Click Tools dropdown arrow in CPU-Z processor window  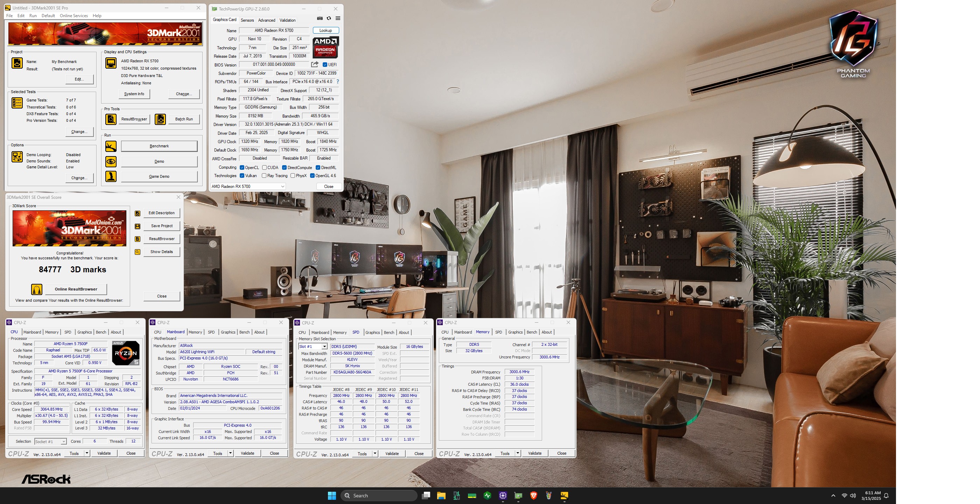tap(87, 453)
